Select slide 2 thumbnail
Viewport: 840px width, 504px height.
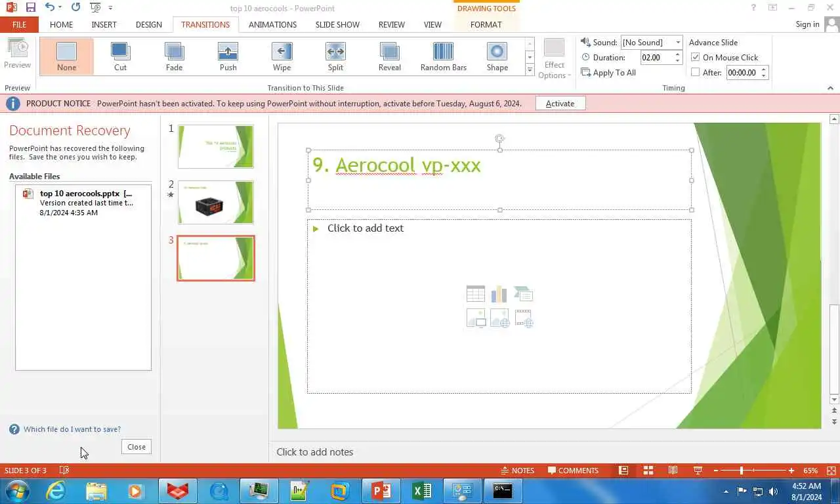coord(215,202)
